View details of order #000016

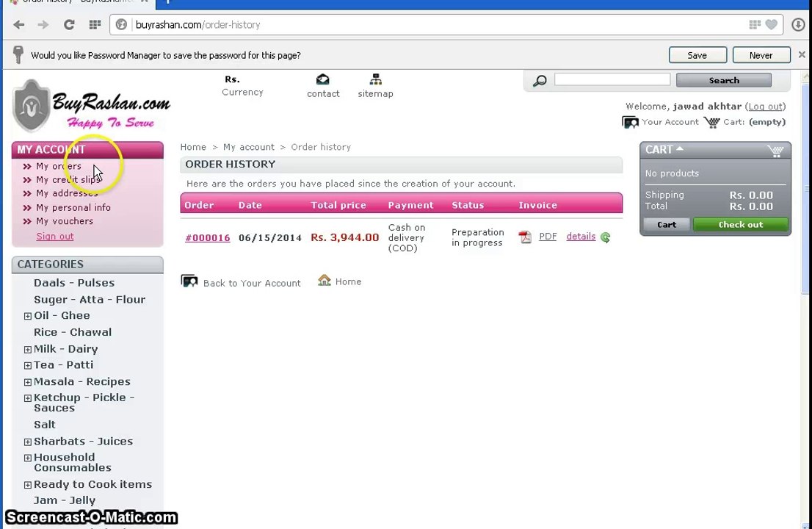[581, 237]
